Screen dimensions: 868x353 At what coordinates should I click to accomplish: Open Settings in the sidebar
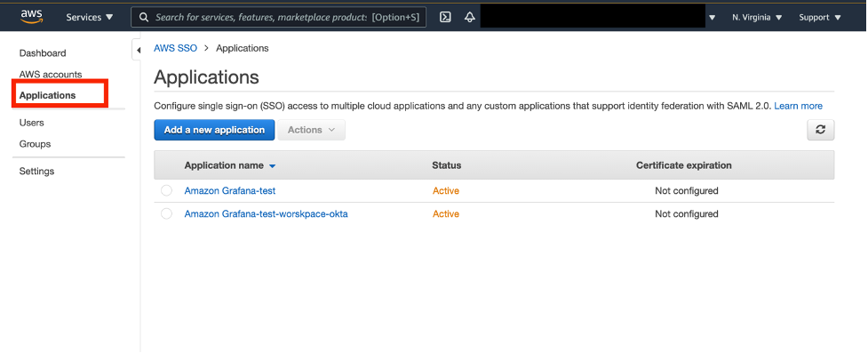pos(36,172)
